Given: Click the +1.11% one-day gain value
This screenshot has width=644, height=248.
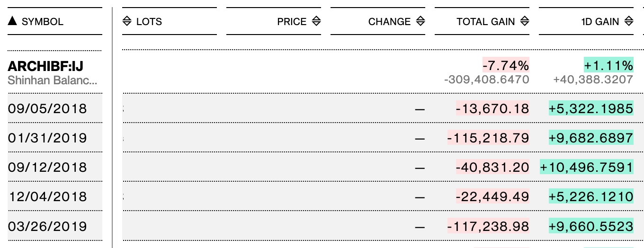Looking at the screenshot, I should pyautogui.click(x=608, y=65).
